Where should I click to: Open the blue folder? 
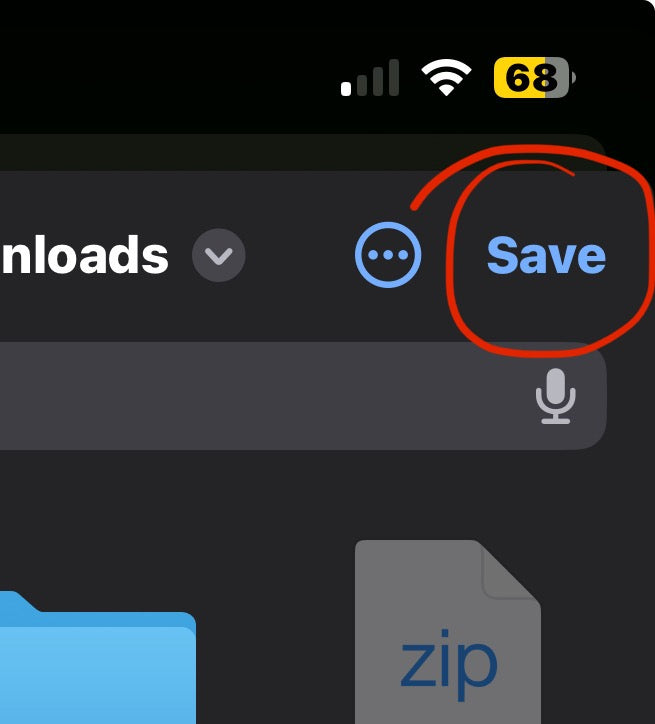click(98, 658)
